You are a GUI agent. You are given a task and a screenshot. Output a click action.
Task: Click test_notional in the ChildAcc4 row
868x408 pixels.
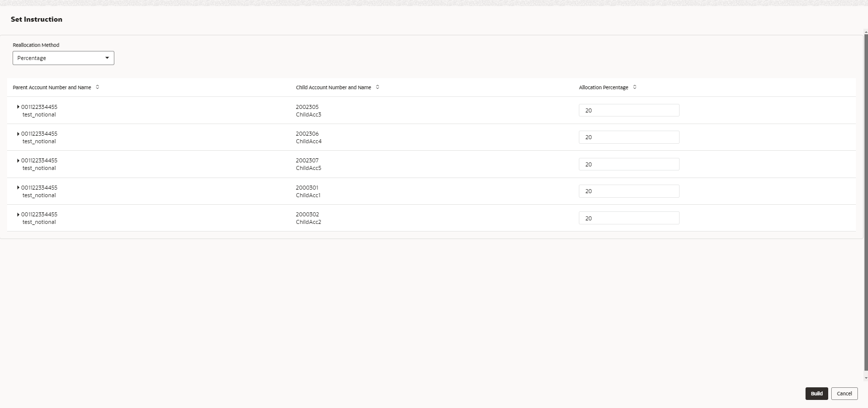tap(39, 141)
